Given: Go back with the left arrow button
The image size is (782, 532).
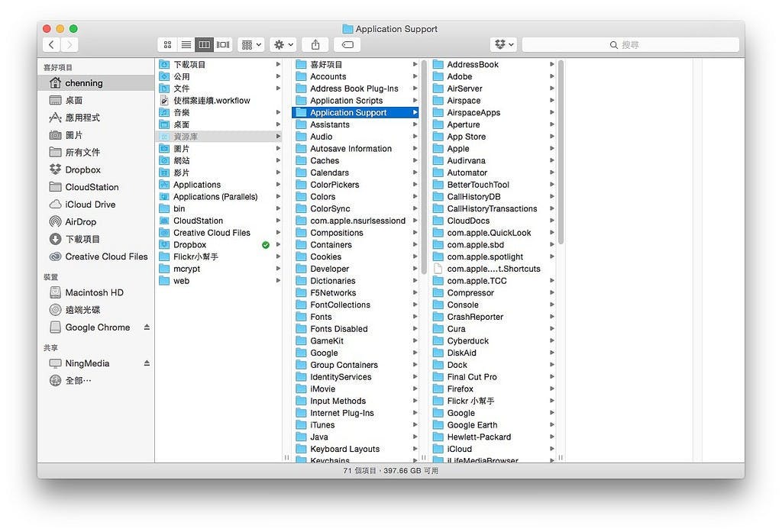Looking at the screenshot, I should coord(51,45).
